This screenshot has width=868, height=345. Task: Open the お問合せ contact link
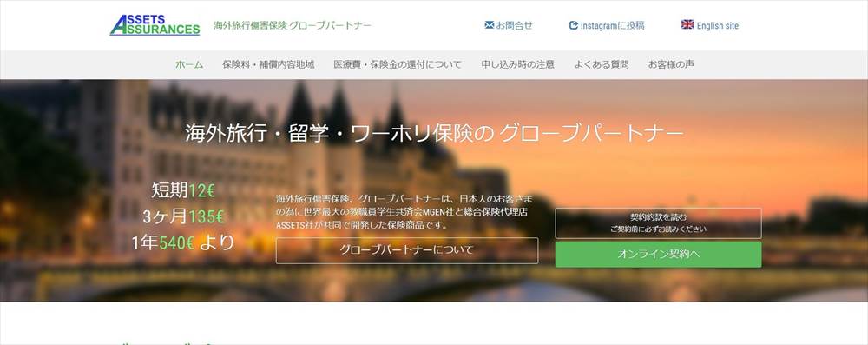pyautogui.click(x=508, y=25)
